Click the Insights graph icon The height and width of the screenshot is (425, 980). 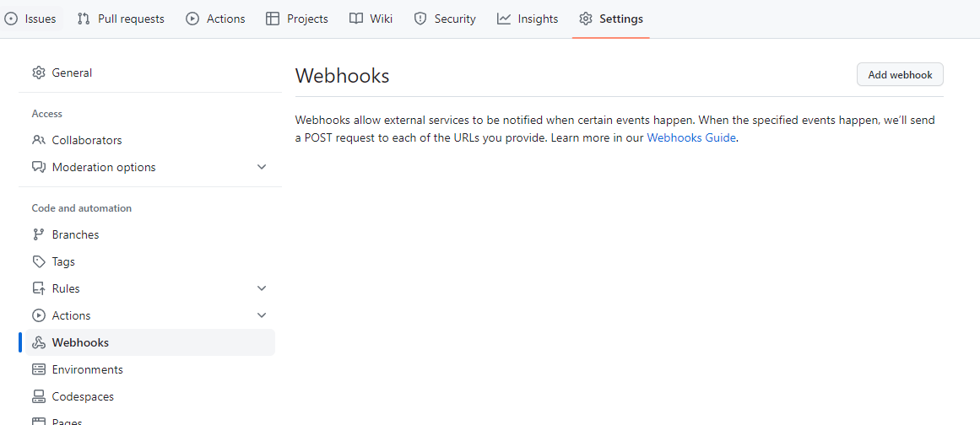pyautogui.click(x=504, y=19)
